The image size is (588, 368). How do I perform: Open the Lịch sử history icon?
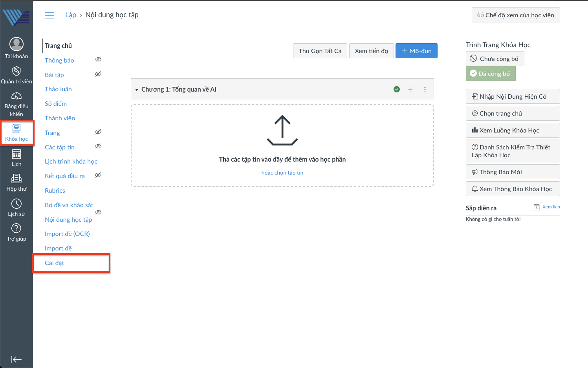pyautogui.click(x=16, y=204)
